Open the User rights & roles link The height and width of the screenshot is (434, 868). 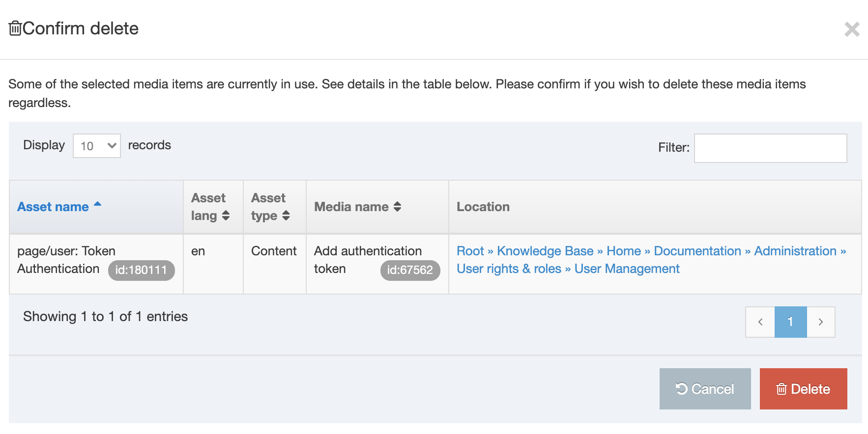509,269
